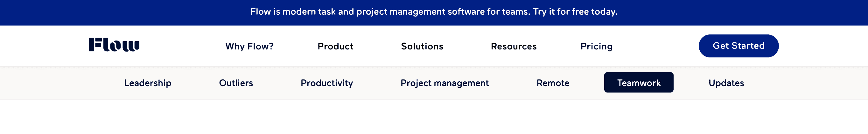This screenshot has height=134, width=868.
Task: Expand the Solutions navigation item
Action: [x=422, y=46]
